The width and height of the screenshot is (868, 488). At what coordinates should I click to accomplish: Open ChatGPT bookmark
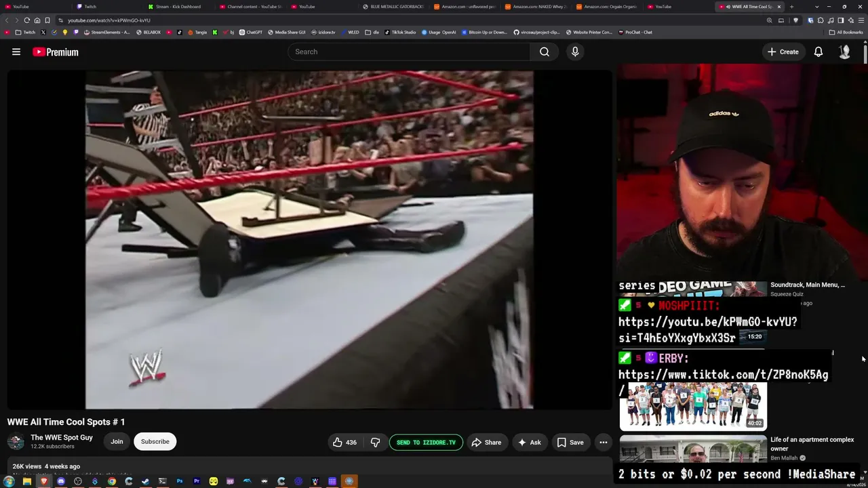click(251, 32)
